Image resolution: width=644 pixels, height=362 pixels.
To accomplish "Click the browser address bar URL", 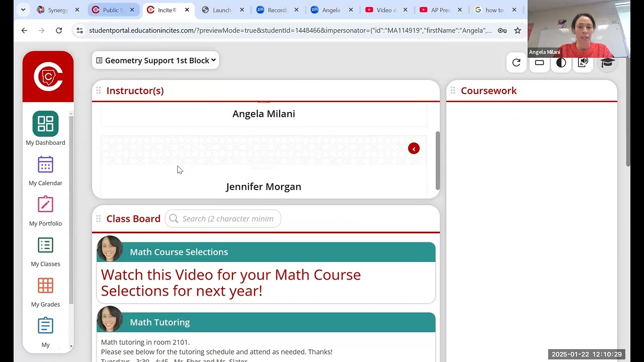I will pos(290,30).
